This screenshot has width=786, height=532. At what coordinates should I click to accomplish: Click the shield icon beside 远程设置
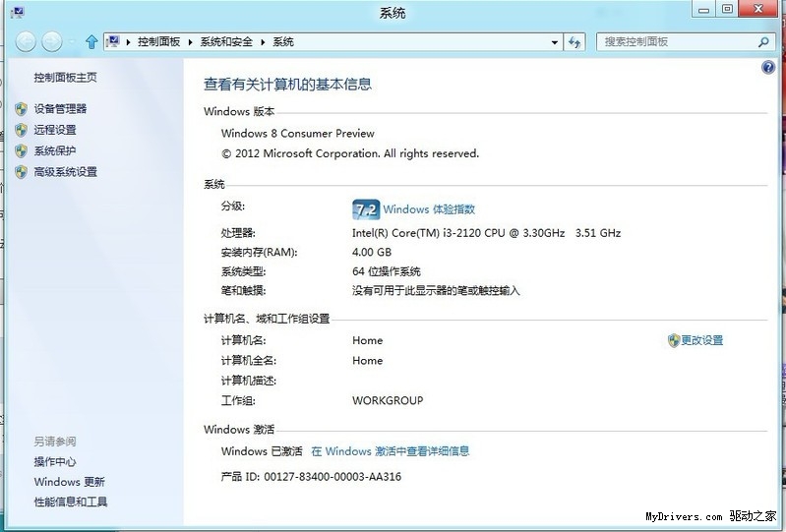coord(21,130)
